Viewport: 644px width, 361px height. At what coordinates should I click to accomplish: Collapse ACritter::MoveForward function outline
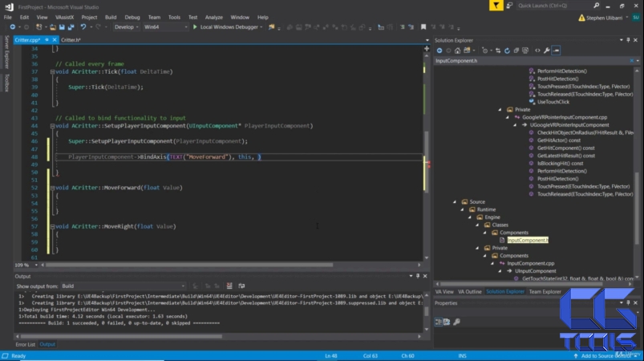click(x=53, y=188)
